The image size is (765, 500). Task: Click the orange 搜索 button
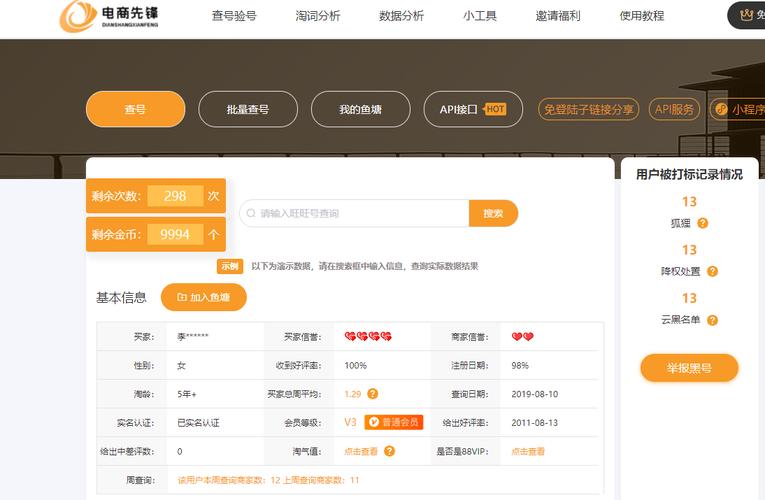click(493, 213)
